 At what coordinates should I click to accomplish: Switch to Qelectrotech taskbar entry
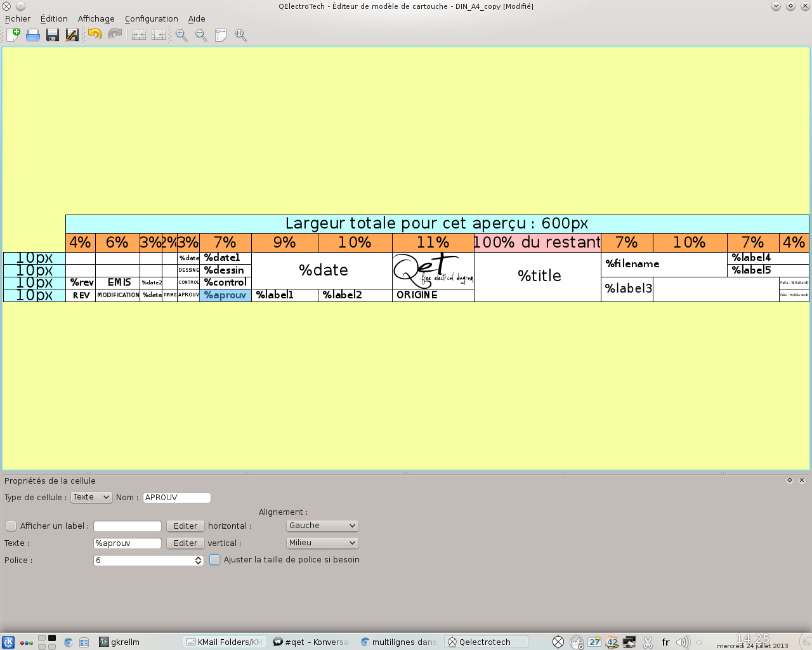(486, 642)
